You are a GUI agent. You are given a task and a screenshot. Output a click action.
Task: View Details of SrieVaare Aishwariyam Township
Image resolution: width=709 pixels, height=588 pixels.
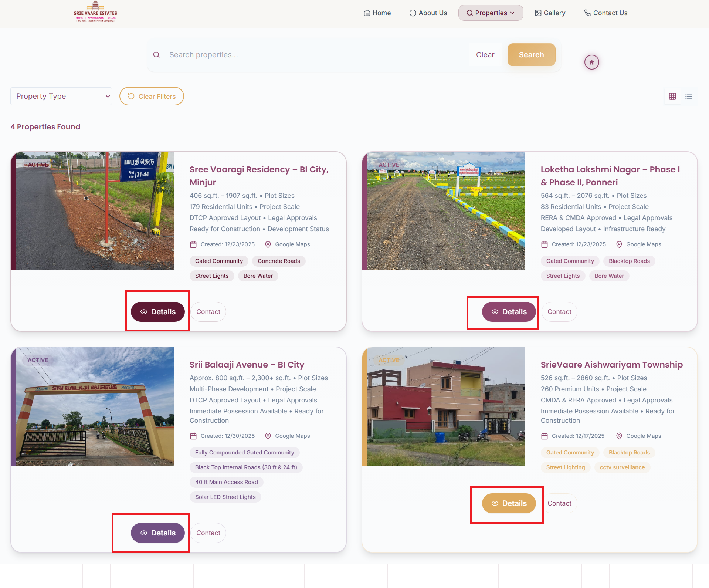[x=509, y=503]
